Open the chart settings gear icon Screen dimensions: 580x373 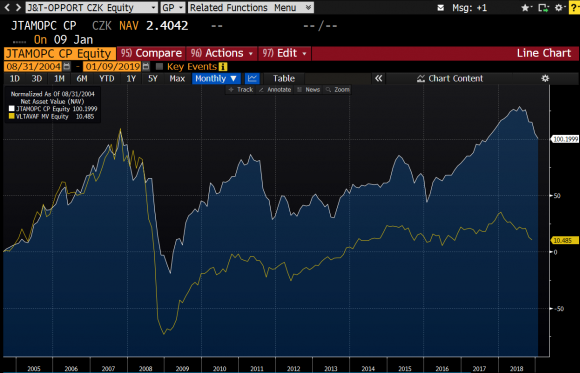coord(545,78)
